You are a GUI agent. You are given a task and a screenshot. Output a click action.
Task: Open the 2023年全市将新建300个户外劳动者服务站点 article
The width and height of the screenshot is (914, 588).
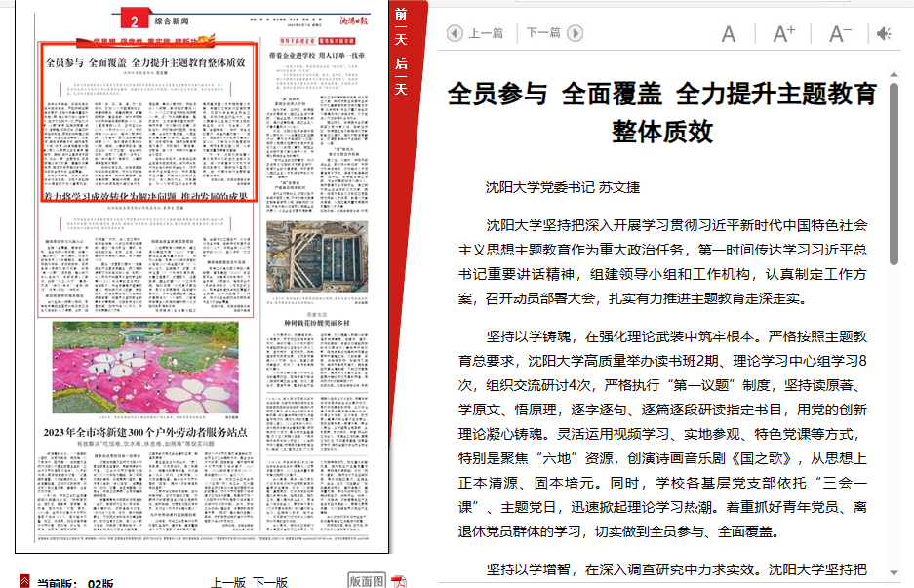point(145,432)
